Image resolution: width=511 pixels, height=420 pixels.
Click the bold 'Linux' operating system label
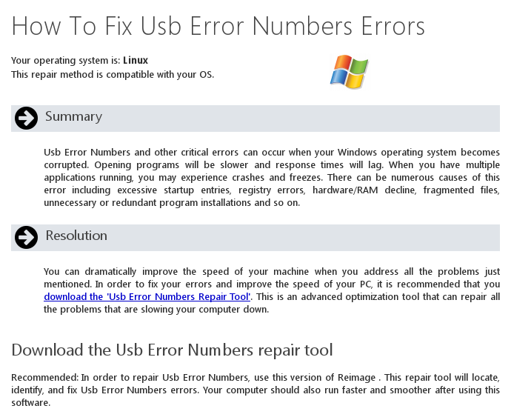click(x=136, y=60)
